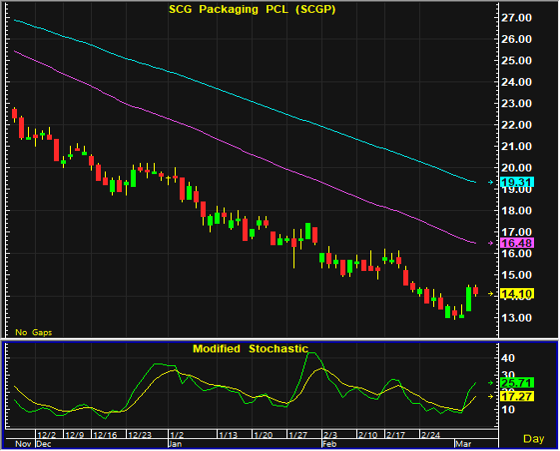
Task: Click the 40 stochastic axis label
Action: (x=508, y=358)
